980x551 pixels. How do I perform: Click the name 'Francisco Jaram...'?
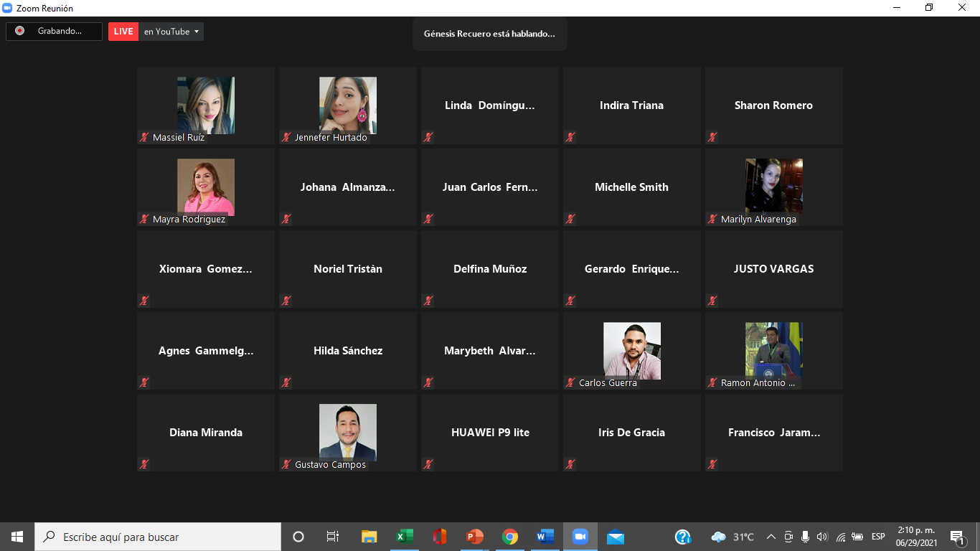pos(774,433)
